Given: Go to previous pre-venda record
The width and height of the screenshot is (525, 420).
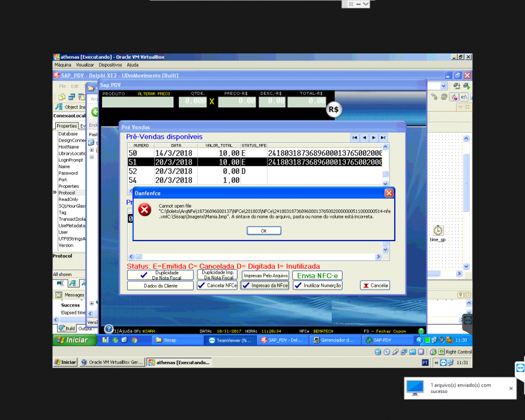Looking at the screenshot, I should 364,137.
